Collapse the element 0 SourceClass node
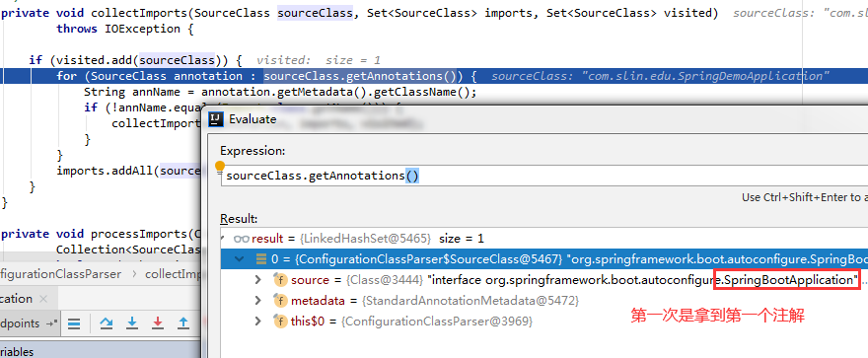The width and height of the screenshot is (868, 358). point(239,259)
